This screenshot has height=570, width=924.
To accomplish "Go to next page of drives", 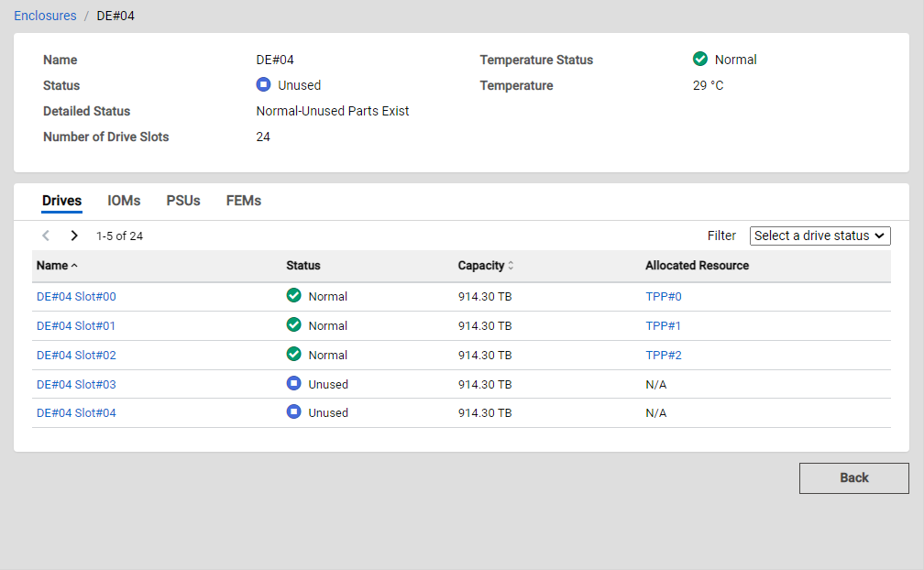I will (74, 236).
